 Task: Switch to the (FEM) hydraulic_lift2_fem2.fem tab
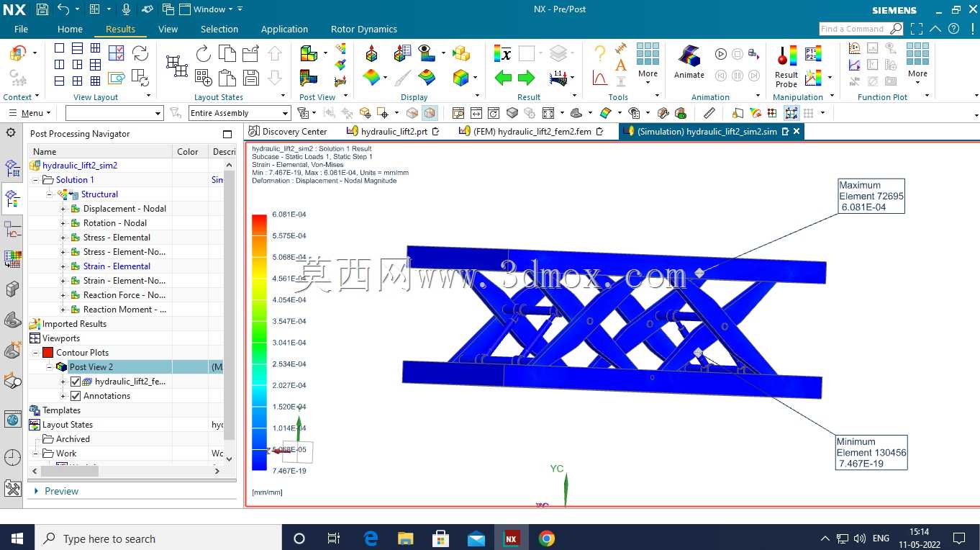pos(532,131)
